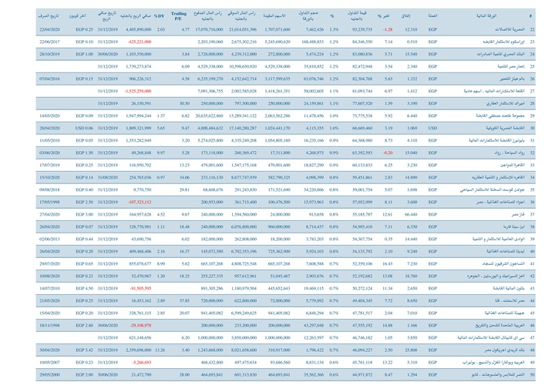Select dividend yield '9.97'

pyautogui.click(x=160, y=152)
